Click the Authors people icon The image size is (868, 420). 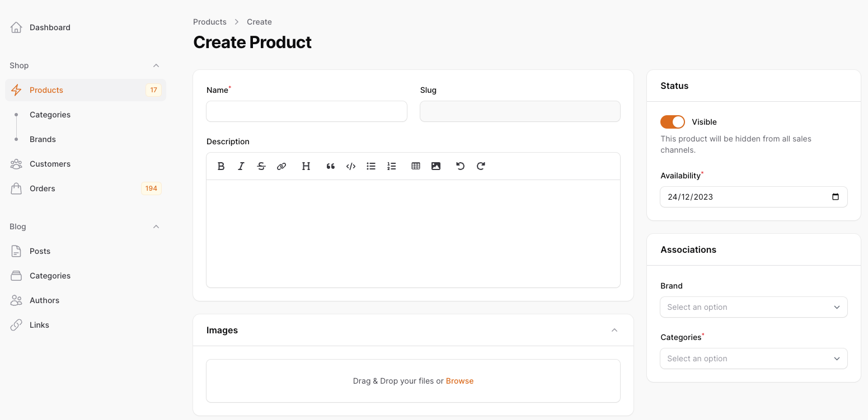point(16,300)
